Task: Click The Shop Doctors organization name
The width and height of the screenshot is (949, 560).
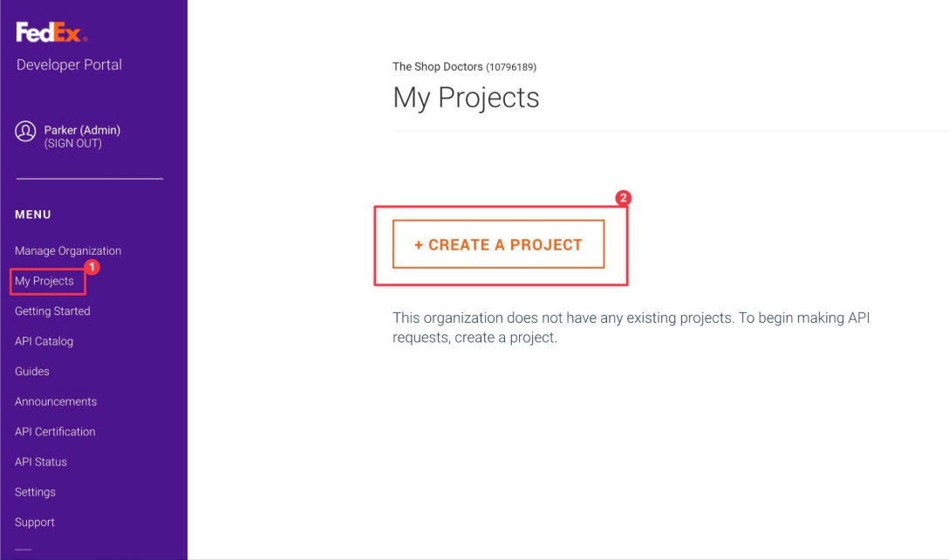Action: (x=438, y=66)
